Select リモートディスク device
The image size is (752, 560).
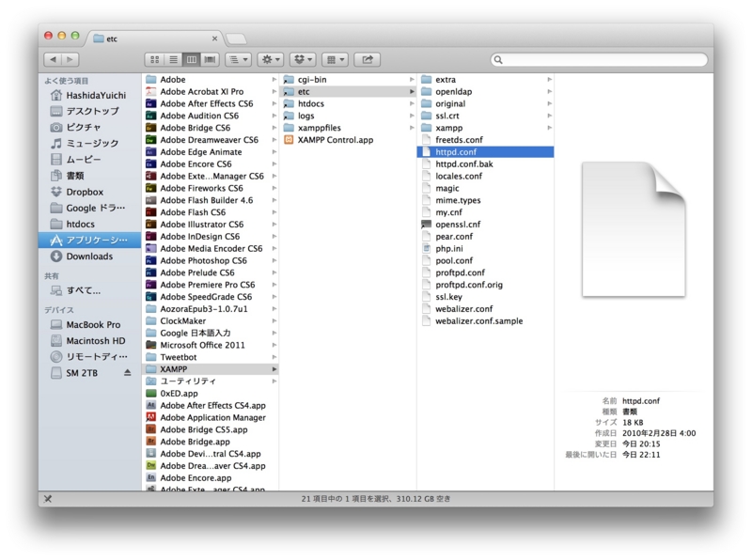point(89,357)
